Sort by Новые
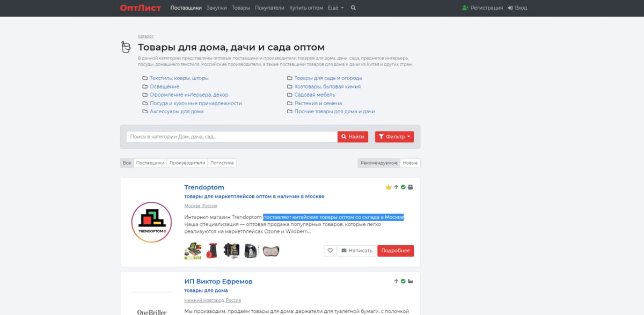This screenshot has height=315, width=644. click(410, 163)
